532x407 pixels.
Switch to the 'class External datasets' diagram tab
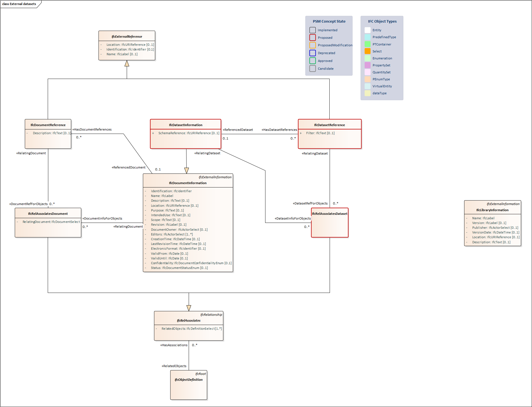click(x=20, y=4)
